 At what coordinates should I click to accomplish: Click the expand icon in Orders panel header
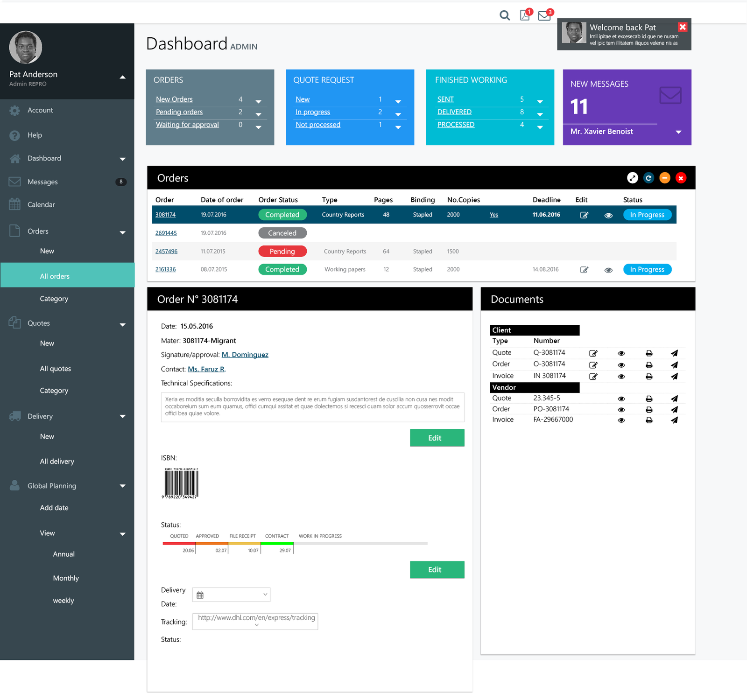pyautogui.click(x=632, y=178)
